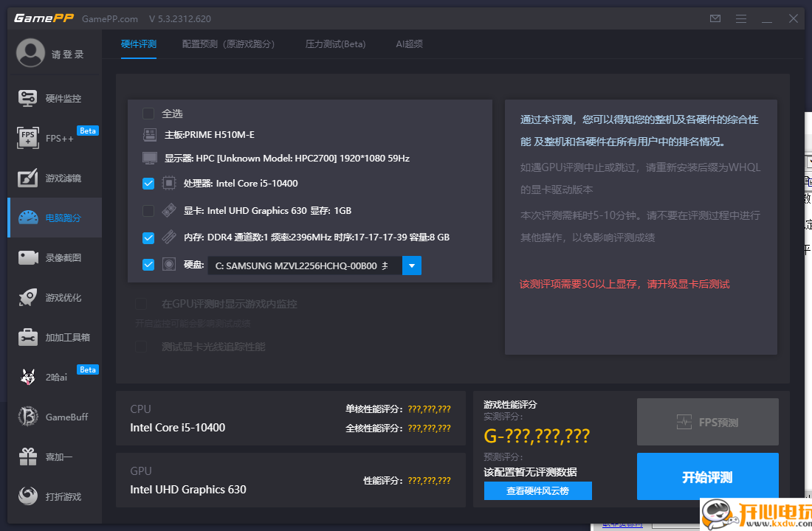Viewport: 812px width, 531px height.
Task: Click the GPU Intel UHD Graphics 630 score card
Action: click(291, 480)
